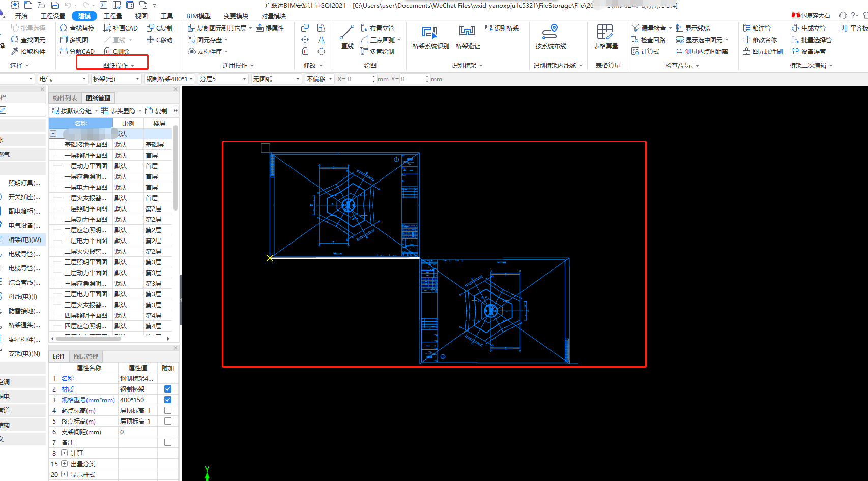Expand the 计算 property row
Screen dimensions: 868x481
(x=64, y=453)
